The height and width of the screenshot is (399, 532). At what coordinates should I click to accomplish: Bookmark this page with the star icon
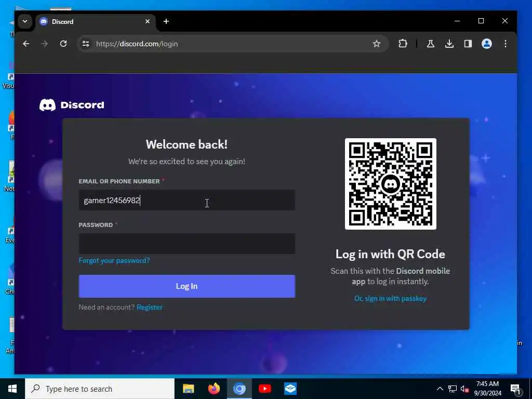[x=377, y=44]
